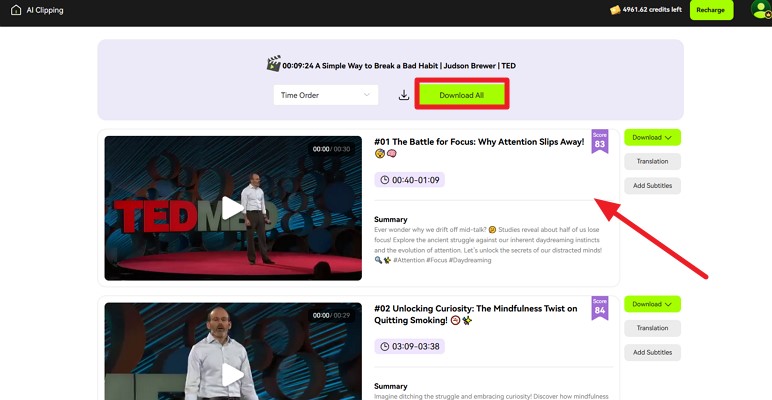Click the clapperboard icon before the video title
This screenshot has height=400, width=772.
[274, 64]
